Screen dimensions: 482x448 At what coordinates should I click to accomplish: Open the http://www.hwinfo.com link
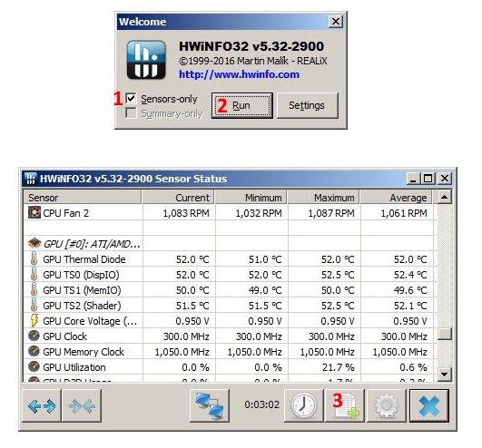(239, 74)
